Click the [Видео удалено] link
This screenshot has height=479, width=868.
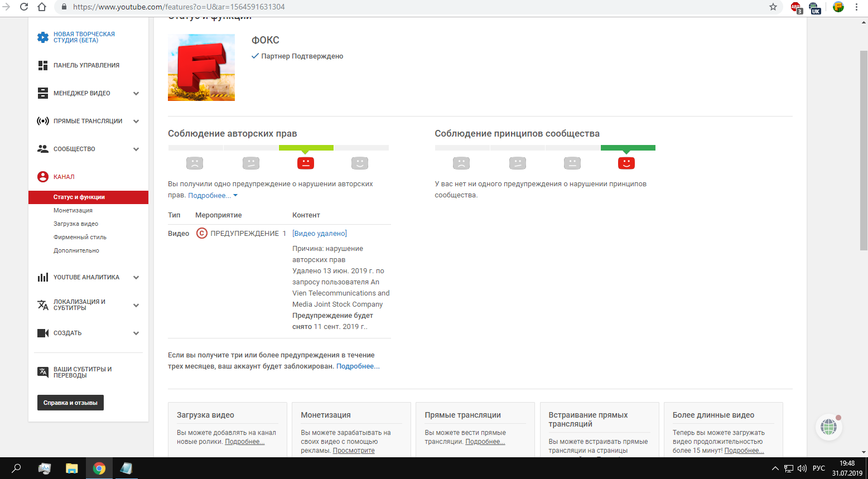[320, 233]
